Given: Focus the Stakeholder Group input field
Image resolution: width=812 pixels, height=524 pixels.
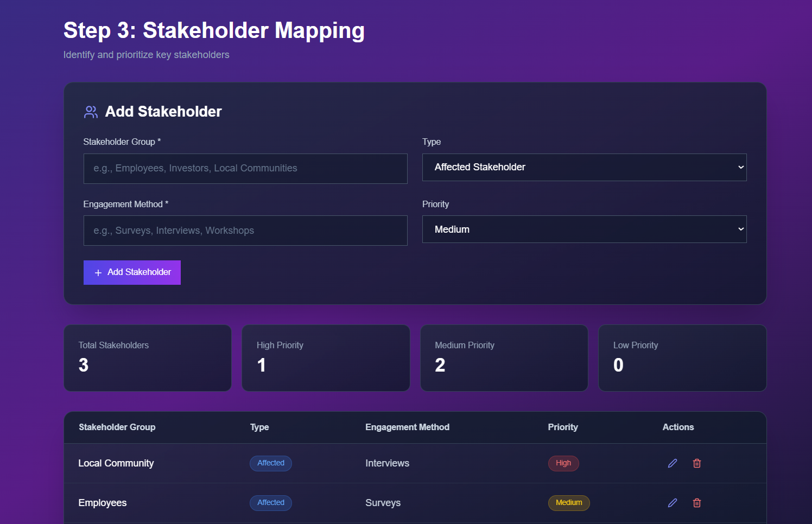Looking at the screenshot, I should tap(245, 168).
